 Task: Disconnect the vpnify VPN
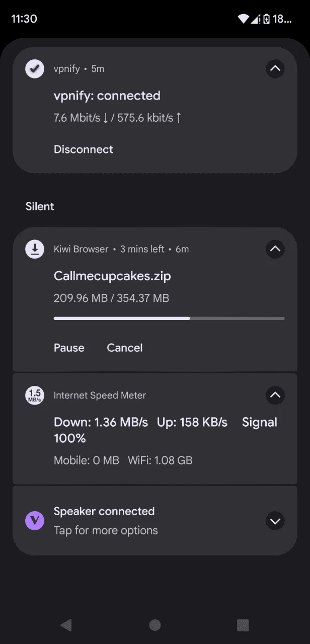click(84, 149)
